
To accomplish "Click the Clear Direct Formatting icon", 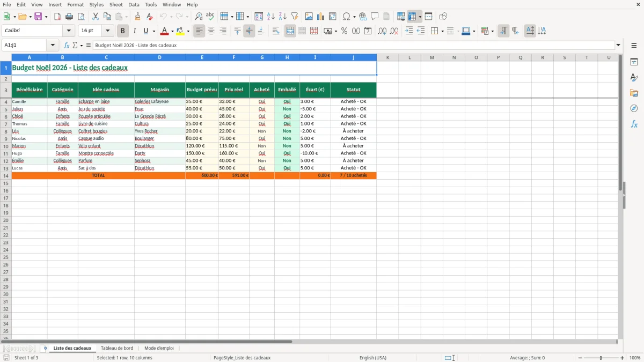I will (x=149, y=17).
